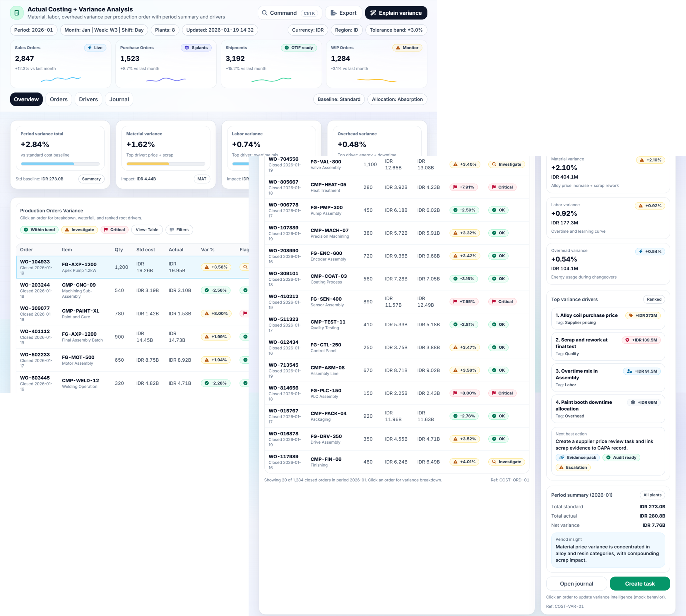Click the link icon on Evidence pack
Viewport: 686px width, 616px height.
(562, 458)
